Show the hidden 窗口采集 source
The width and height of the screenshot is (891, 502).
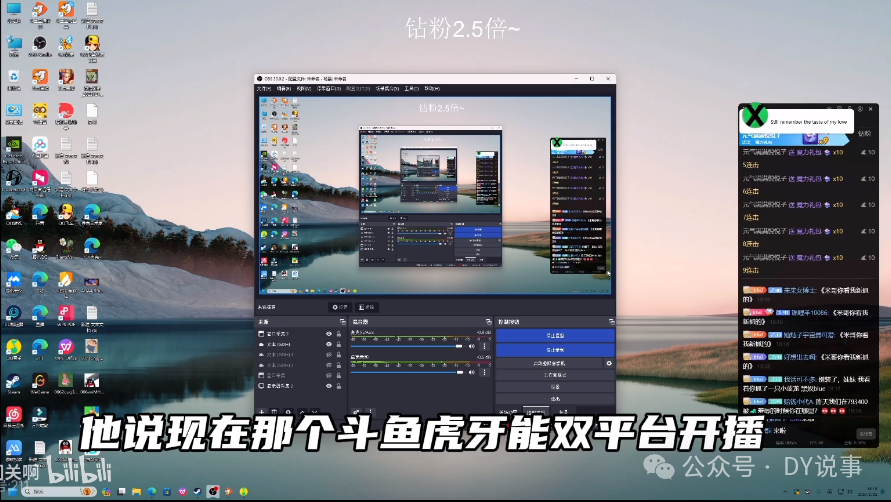pos(328,375)
